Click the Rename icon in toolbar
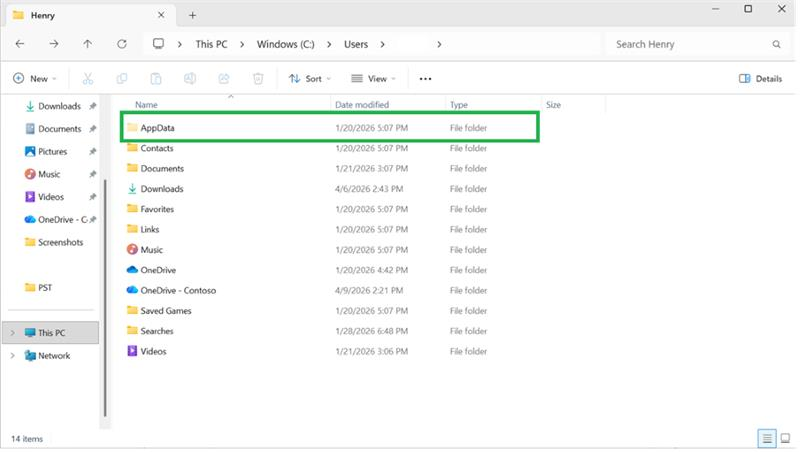Screen dimensions: 800x452 click(x=190, y=79)
